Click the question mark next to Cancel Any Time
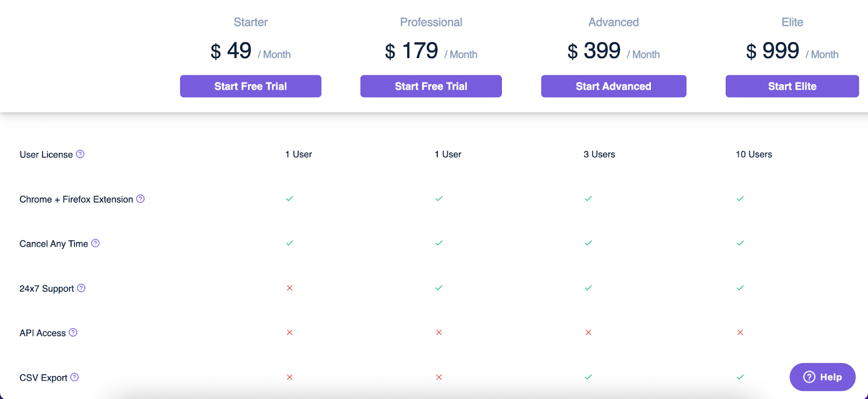The image size is (868, 399). (x=95, y=243)
